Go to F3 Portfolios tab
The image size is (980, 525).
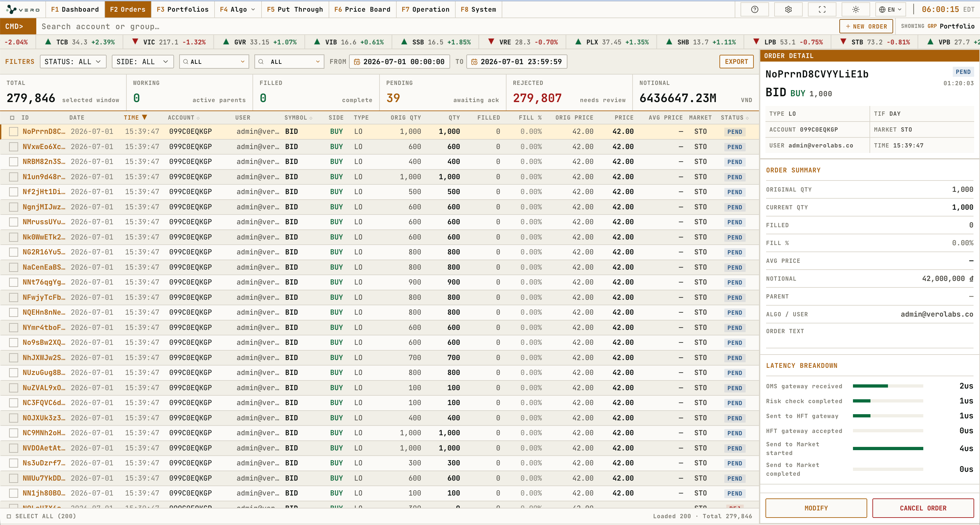[182, 9]
